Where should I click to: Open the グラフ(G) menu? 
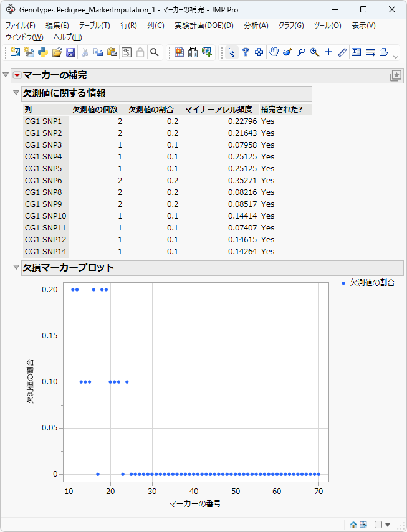point(291,26)
